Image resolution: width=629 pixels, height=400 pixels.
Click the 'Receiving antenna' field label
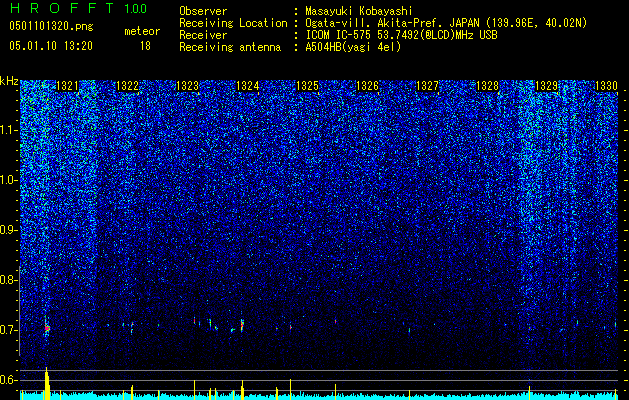coord(230,47)
